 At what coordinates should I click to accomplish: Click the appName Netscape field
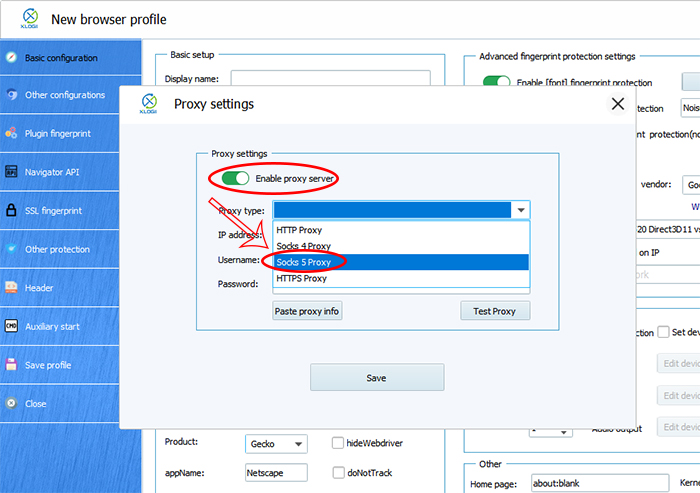[276, 472]
